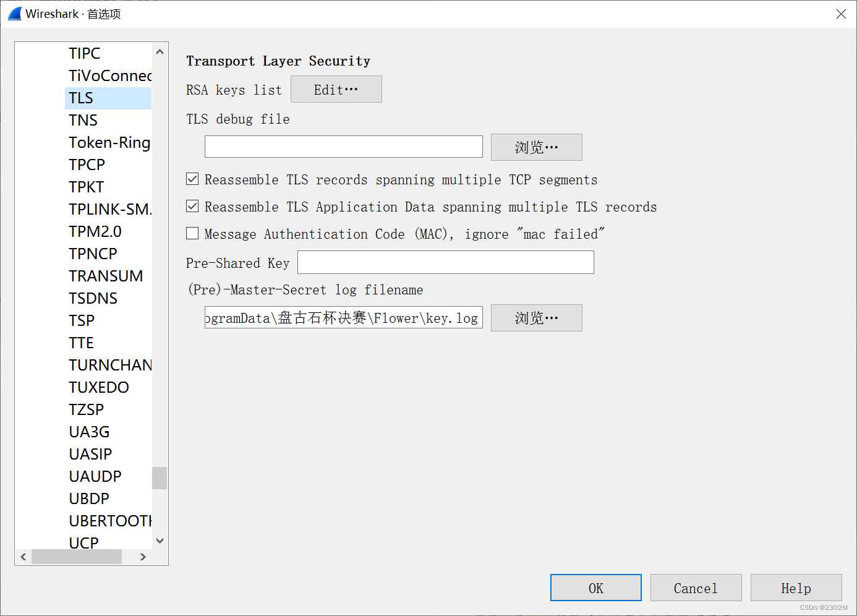Select UA3G in the protocol list
The width and height of the screenshot is (857, 616).
click(x=108, y=432)
